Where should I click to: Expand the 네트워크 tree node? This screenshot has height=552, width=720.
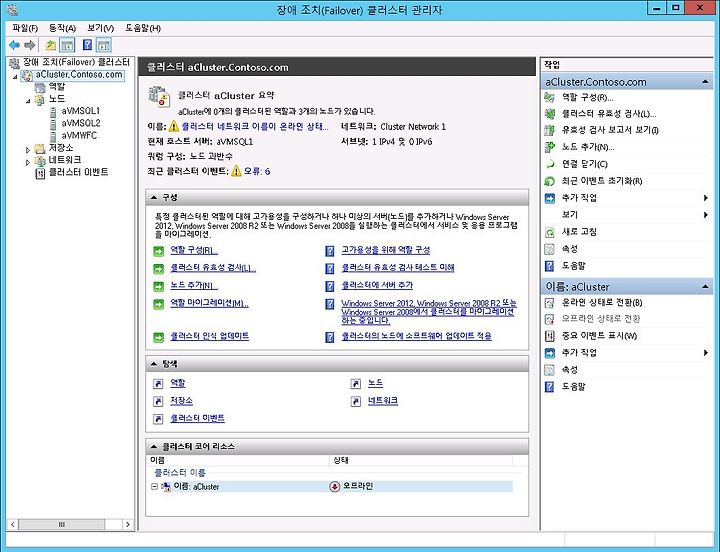(28, 162)
